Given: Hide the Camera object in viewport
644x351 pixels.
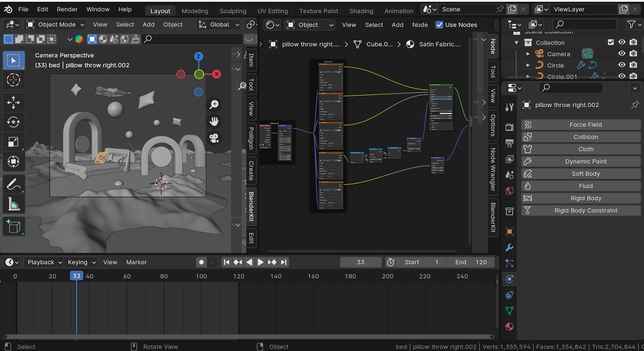Looking at the screenshot, I should (x=622, y=54).
